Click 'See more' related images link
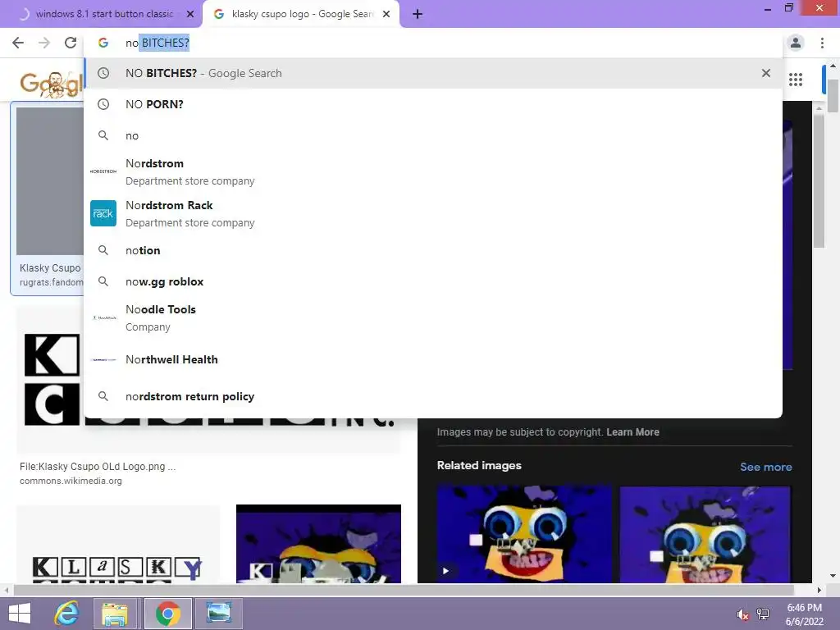 point(765,467)
